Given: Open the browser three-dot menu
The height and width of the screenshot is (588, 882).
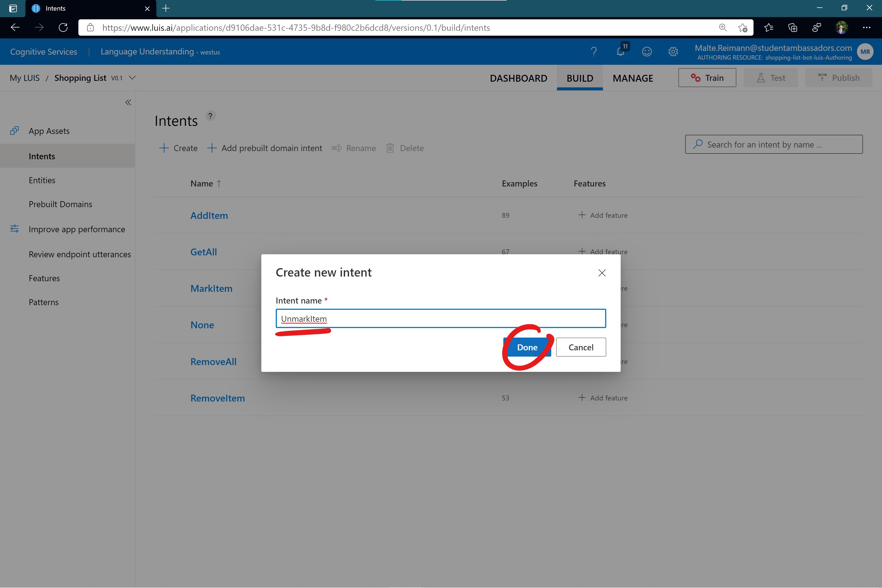Looking at the screenshot, I should coord(866,28).
